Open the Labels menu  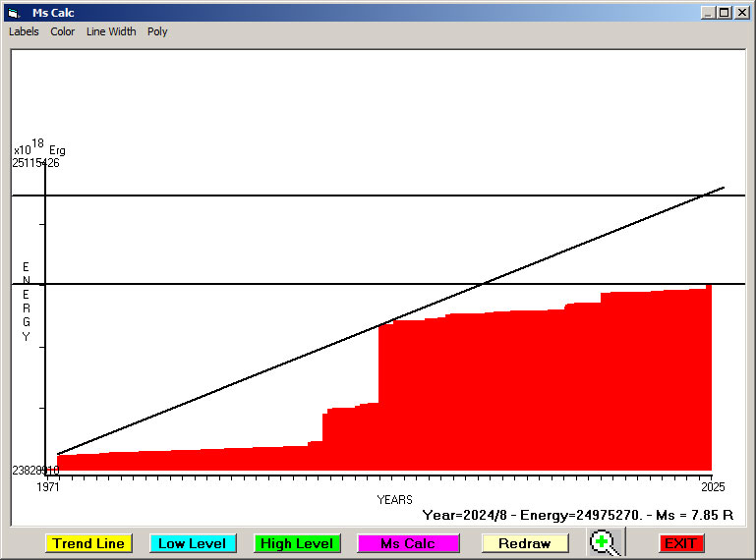[x=24, y=31]
